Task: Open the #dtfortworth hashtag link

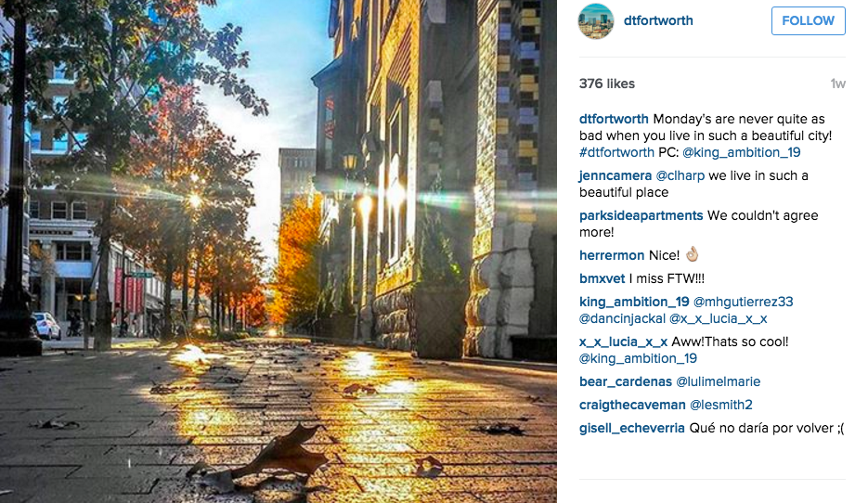Action: [x=616, y=152]
